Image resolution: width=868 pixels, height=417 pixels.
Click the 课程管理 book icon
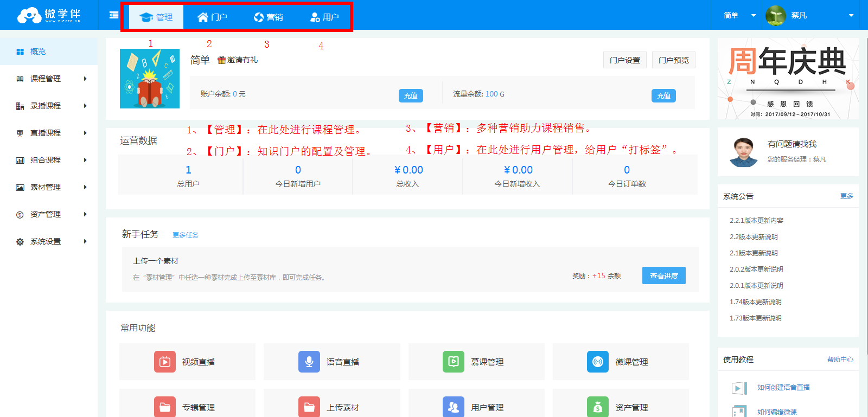[x=20, y=79]
